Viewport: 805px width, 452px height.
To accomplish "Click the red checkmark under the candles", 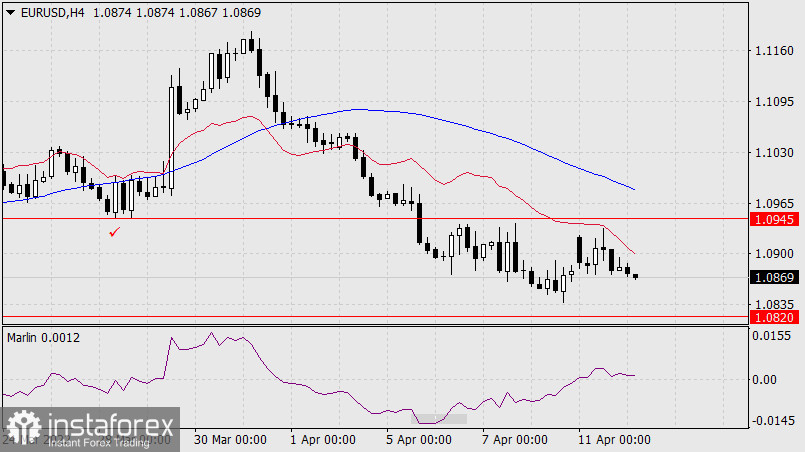I will (x=114, y=232).
